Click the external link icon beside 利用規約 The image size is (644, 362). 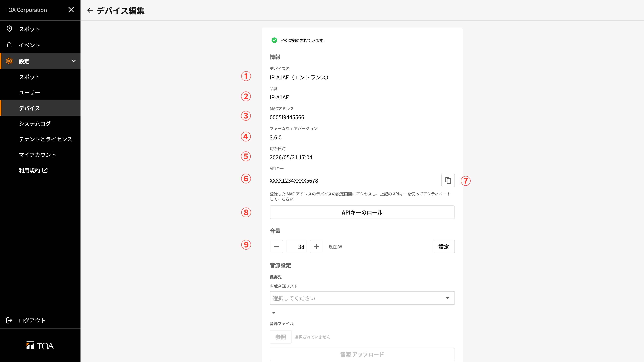tap(45, 170)
